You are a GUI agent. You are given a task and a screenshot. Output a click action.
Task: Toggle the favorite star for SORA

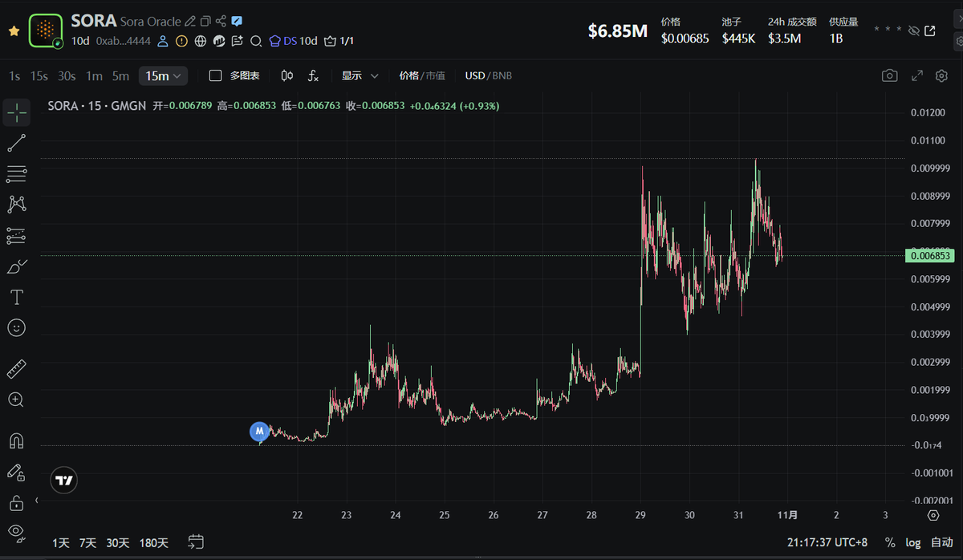point(14,30)
